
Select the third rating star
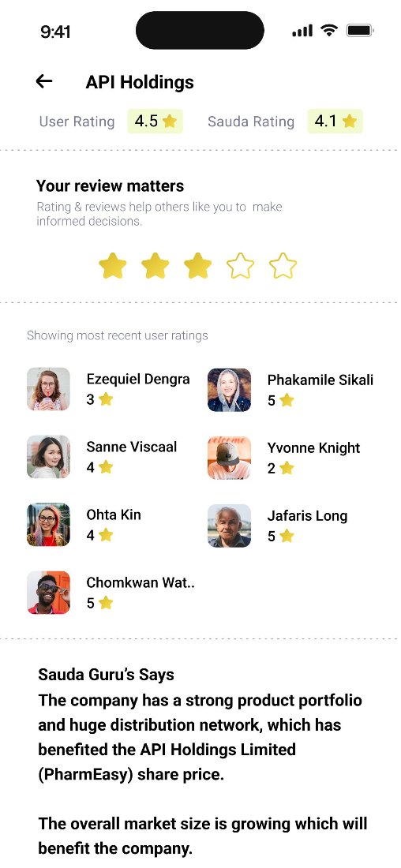(x=197, y=266)
